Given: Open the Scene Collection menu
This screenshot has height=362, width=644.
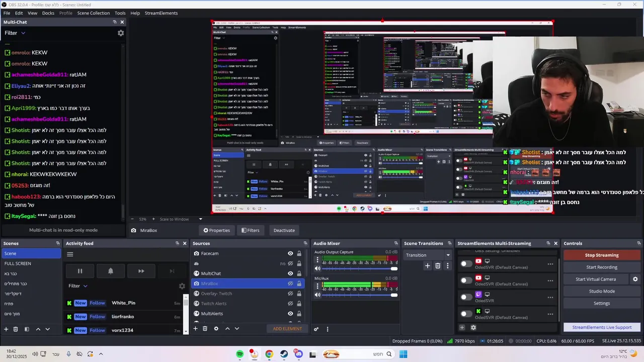Looking at the screenshot, I should pyautogui.click(x=93, y=13).
